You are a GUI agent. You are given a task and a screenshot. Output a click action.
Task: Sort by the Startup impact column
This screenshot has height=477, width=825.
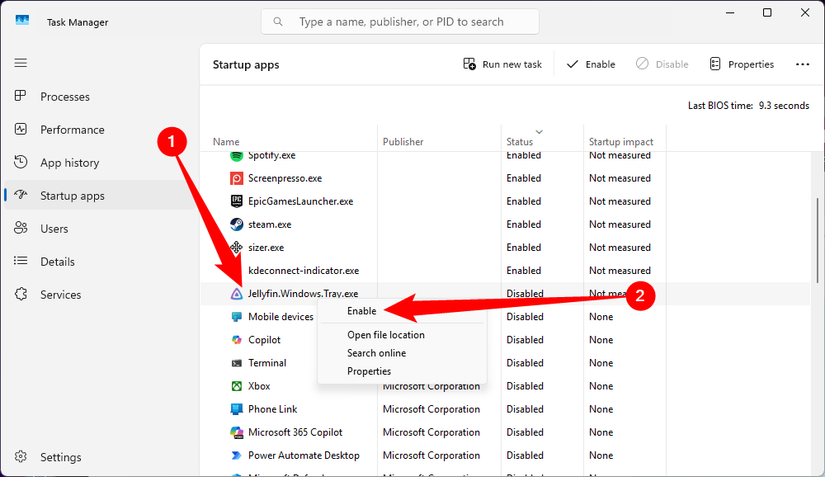(620, 142)
